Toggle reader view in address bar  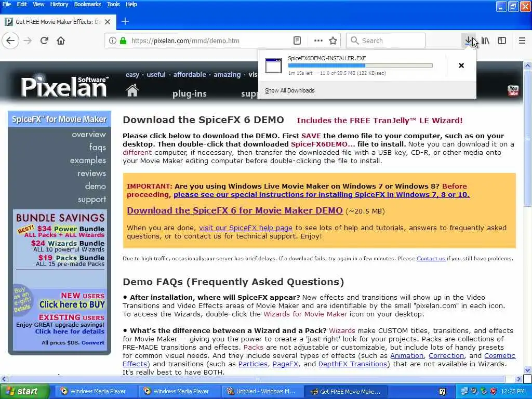pyautogui.click(x=297, y=41)
